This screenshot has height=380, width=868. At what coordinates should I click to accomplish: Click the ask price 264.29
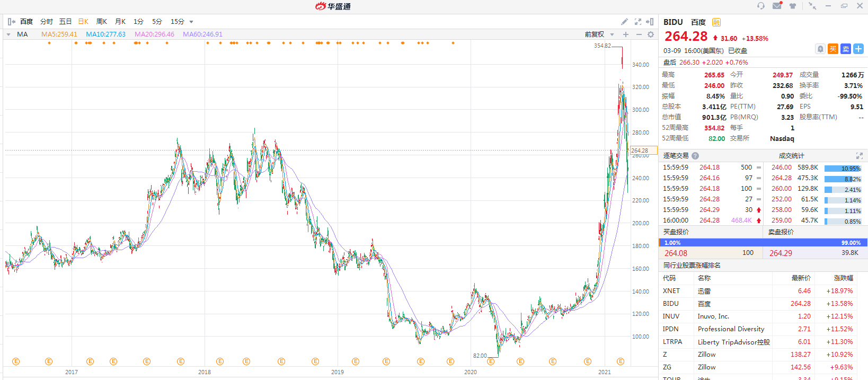click(x=781, y=253)
